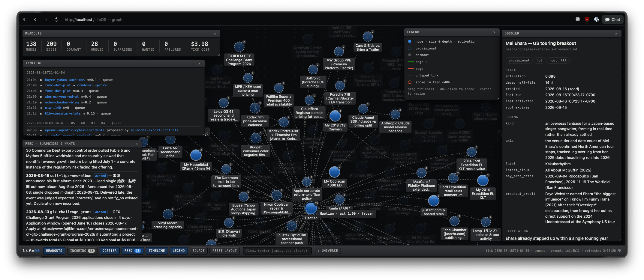644x280 pixels.
Task: Close the LEGEND panel
Action: 494,32
